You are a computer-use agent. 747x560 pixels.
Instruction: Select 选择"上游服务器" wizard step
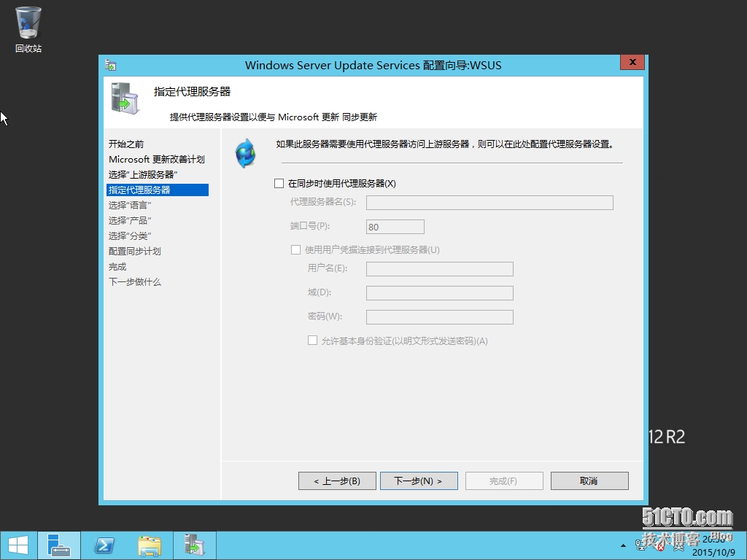coord(143,175)
